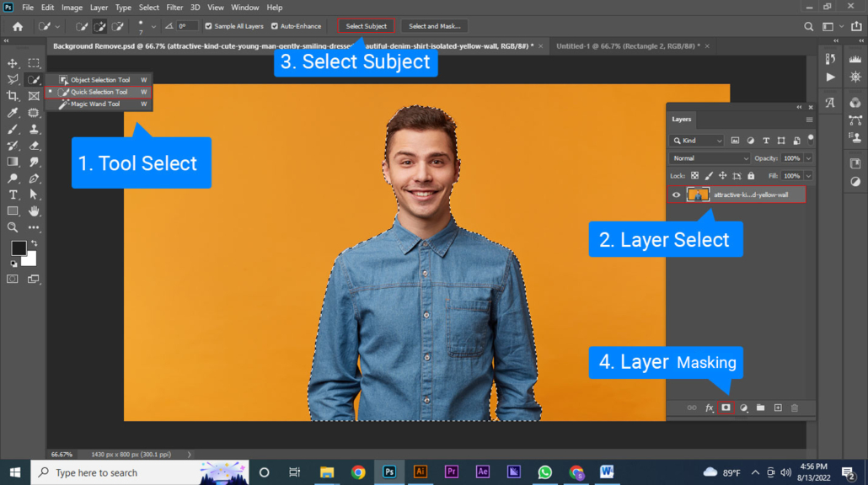Uncheck Sample All Layers checkbox
The width and height of the screenshot is (868, 485).
pyautogui.click(x=209, y=26)
